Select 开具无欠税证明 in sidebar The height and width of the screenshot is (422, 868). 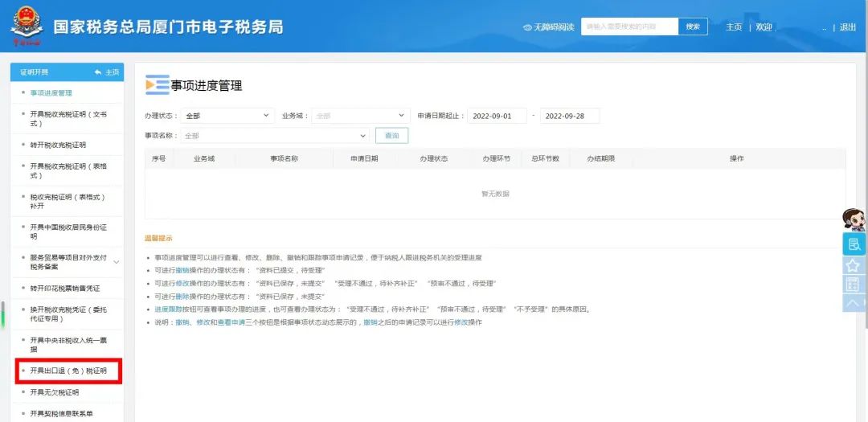55,392
